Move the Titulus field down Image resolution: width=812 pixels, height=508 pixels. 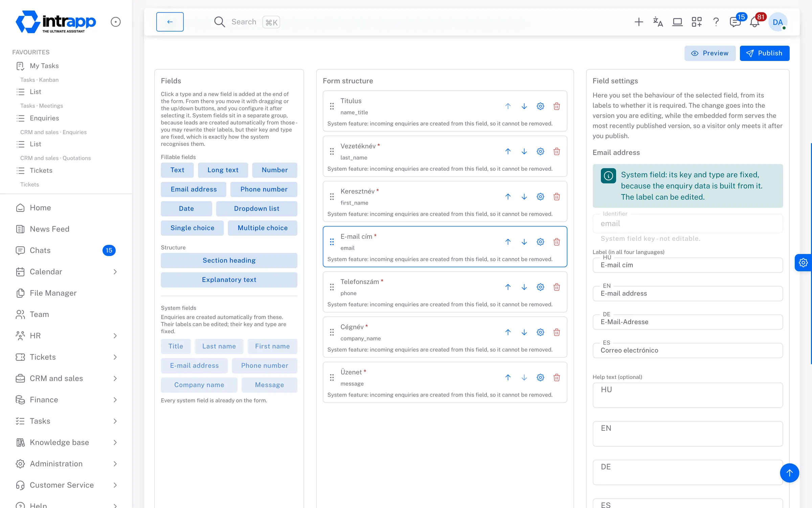pos(524,106)
